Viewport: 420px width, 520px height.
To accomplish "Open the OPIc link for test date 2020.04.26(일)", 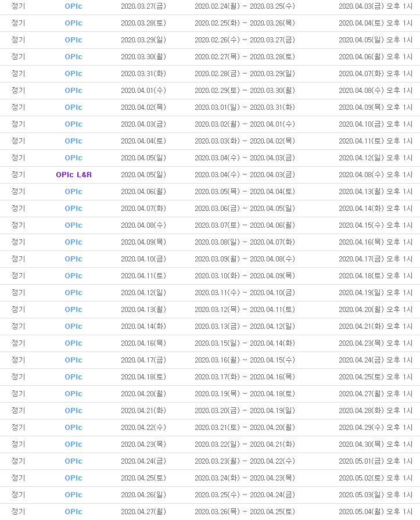I will coord(73,495).
